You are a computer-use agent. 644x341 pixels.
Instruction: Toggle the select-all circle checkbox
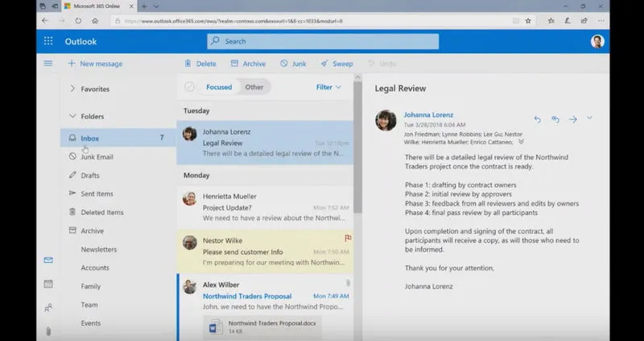[189, 87]
